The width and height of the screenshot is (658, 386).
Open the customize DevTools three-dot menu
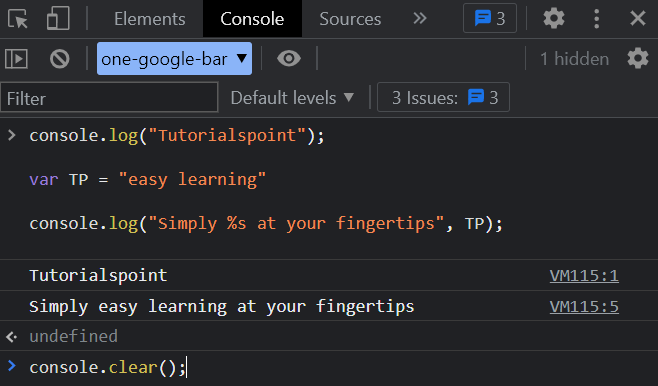point(596,18)
